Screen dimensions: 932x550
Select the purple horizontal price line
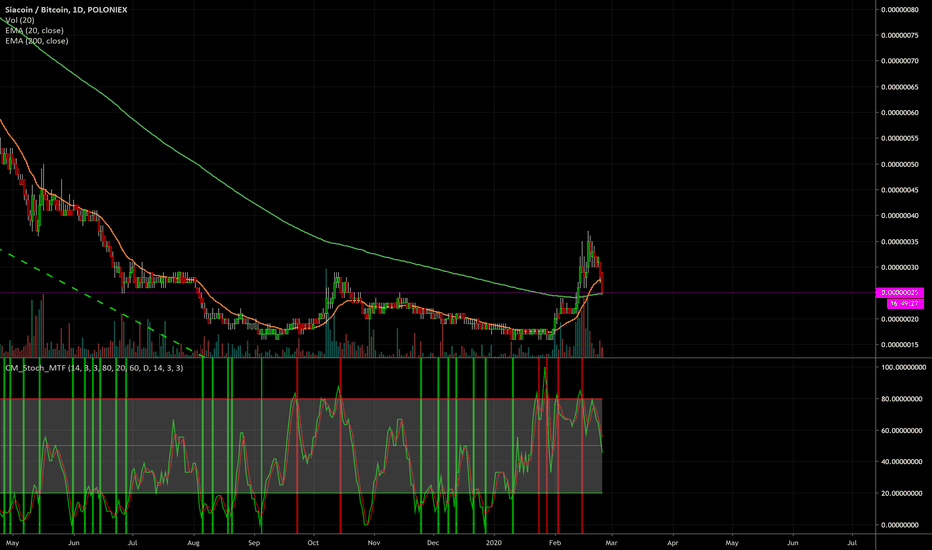coord(437,293)
